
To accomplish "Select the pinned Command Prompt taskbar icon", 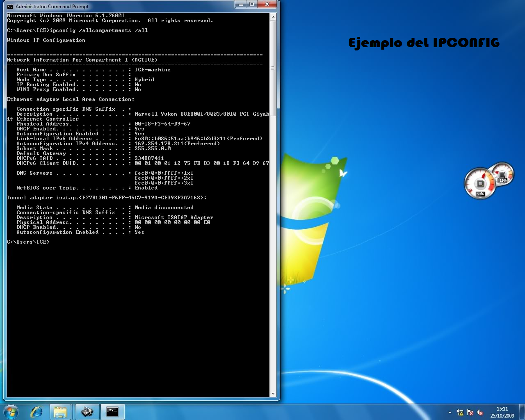I will (112, 411).
